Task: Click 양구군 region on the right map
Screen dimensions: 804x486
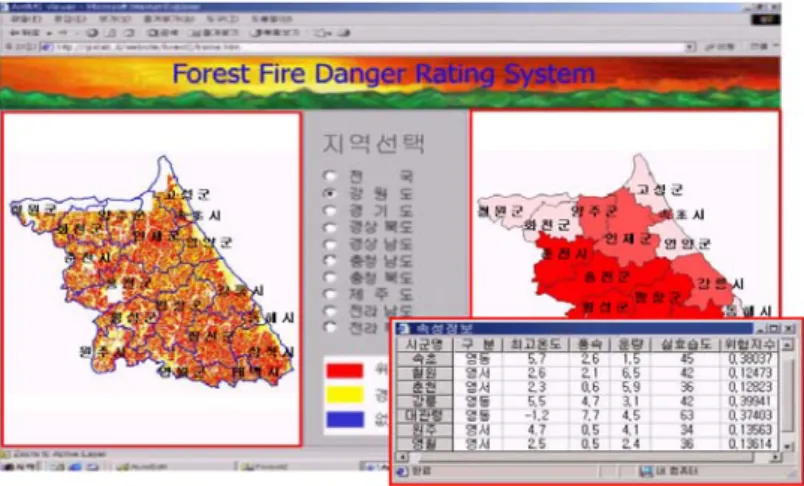Action: click(594, 210)
